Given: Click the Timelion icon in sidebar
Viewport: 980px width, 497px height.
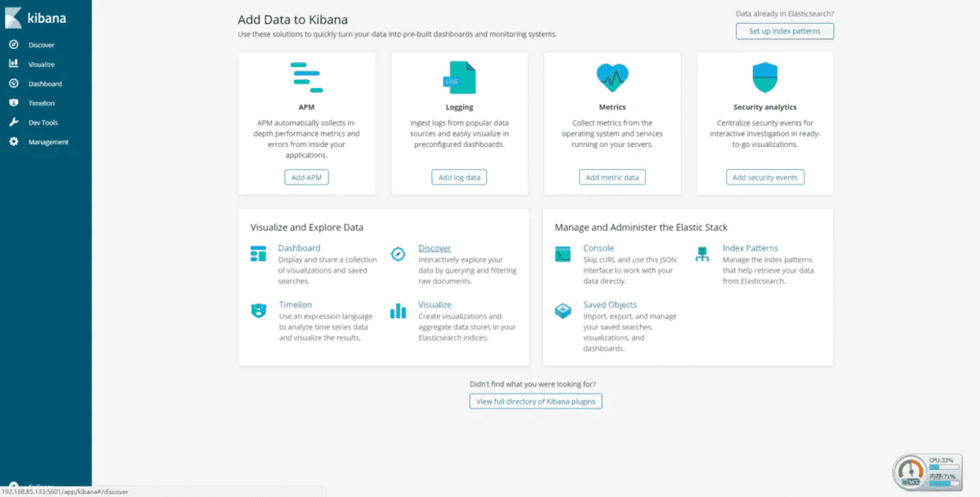Looking at the screenshot, I should 14,103.
